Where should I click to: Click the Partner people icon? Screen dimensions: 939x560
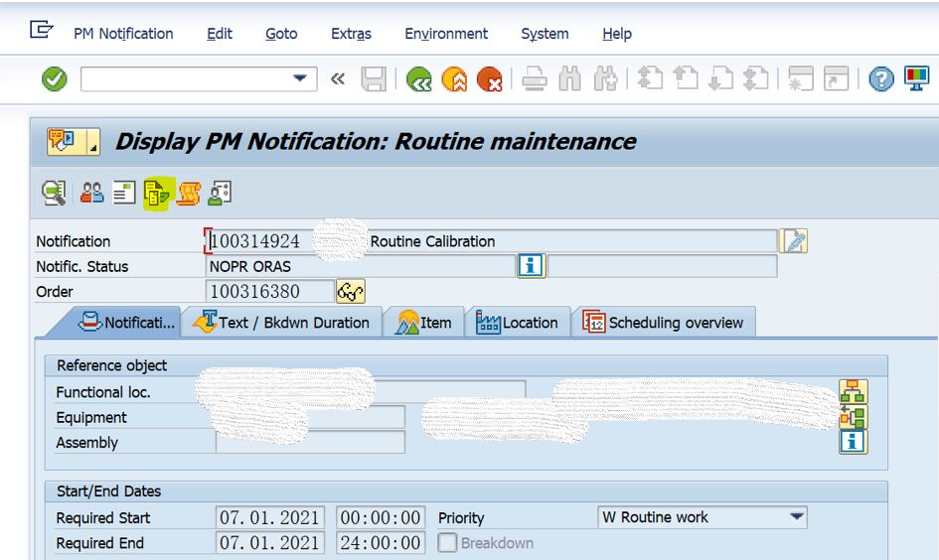pyautogui.click(x=91, y=194)
